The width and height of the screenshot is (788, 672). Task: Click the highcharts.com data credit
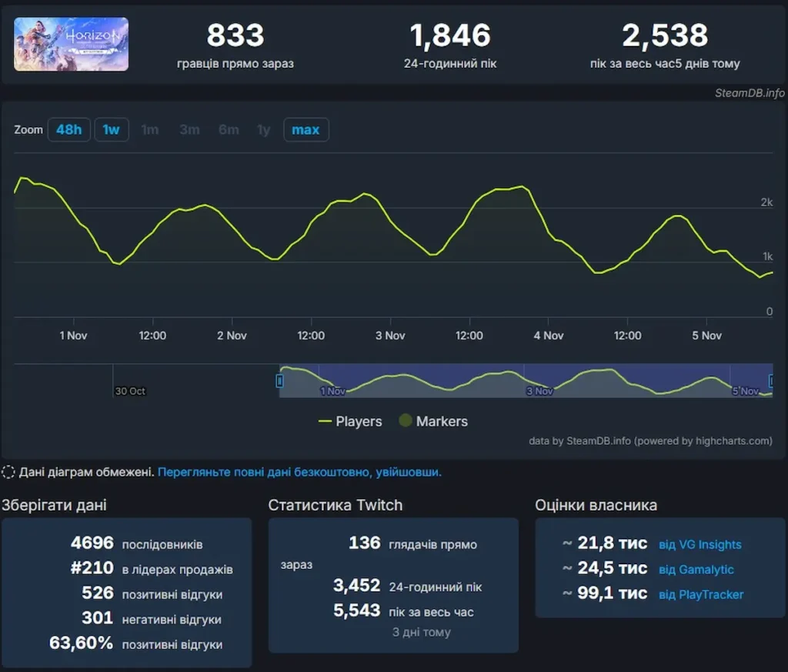point(650,441)
